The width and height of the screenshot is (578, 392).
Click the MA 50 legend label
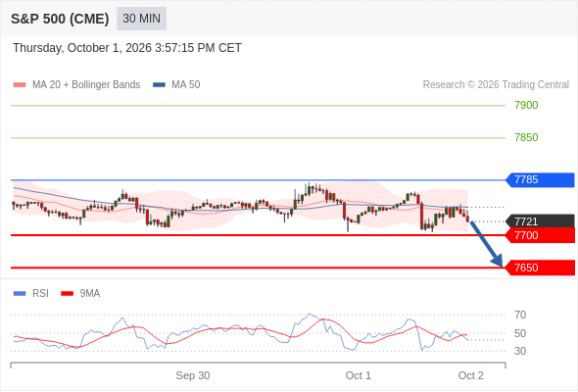tap(186, 85)
